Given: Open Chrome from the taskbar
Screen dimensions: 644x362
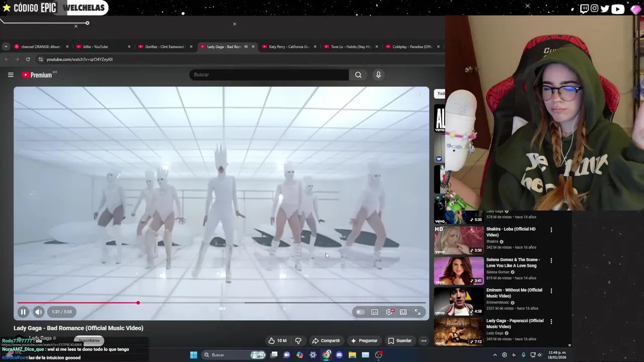Looking at the screenshot, I should [326, 355].
